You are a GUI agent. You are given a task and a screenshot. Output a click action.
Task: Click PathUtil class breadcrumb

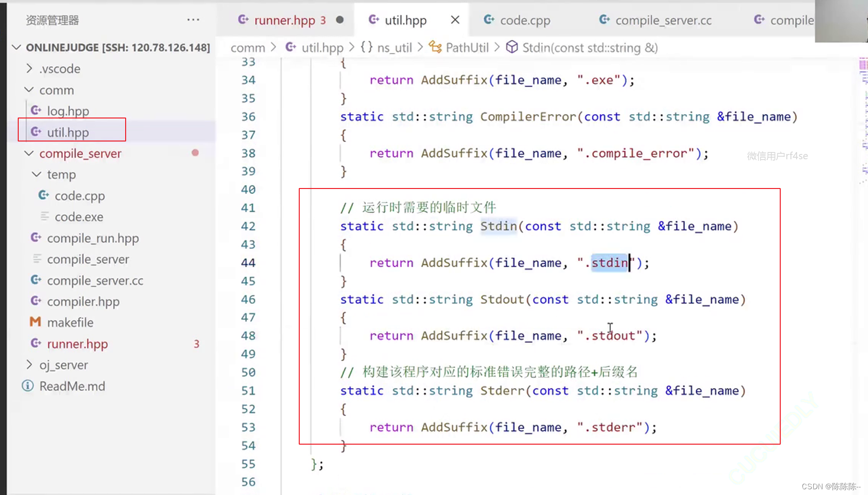pos(467,47)
